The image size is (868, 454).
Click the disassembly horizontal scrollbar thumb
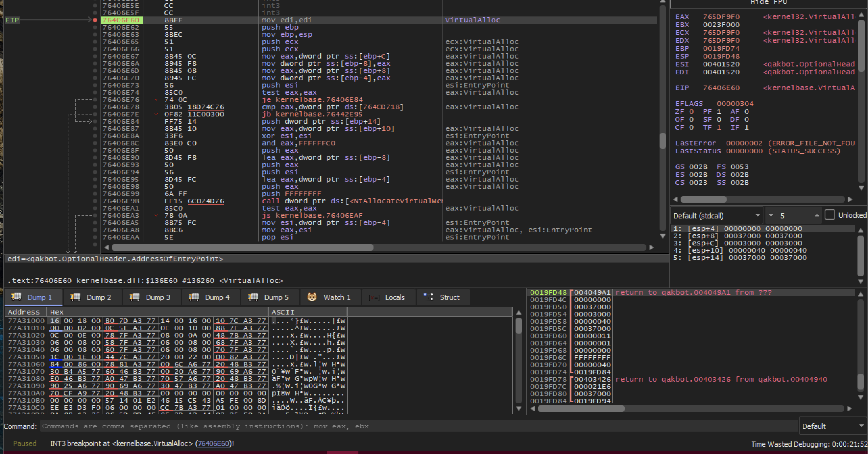[243, 247]
